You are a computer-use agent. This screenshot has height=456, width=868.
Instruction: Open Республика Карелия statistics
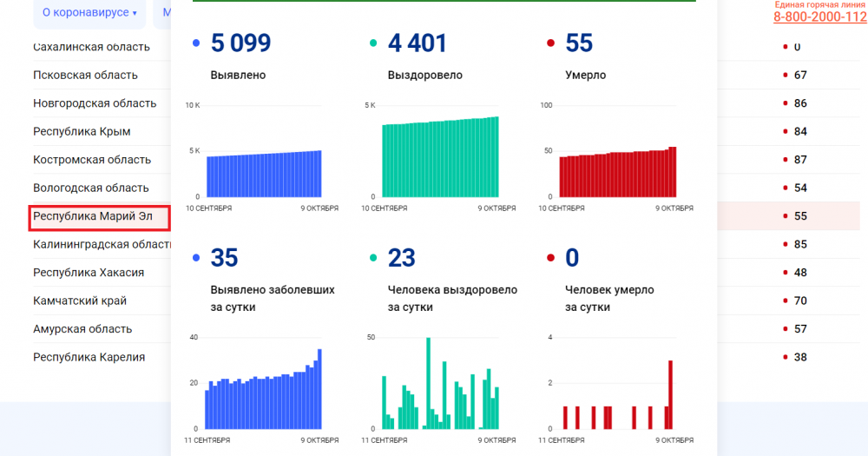pos(89,357)
